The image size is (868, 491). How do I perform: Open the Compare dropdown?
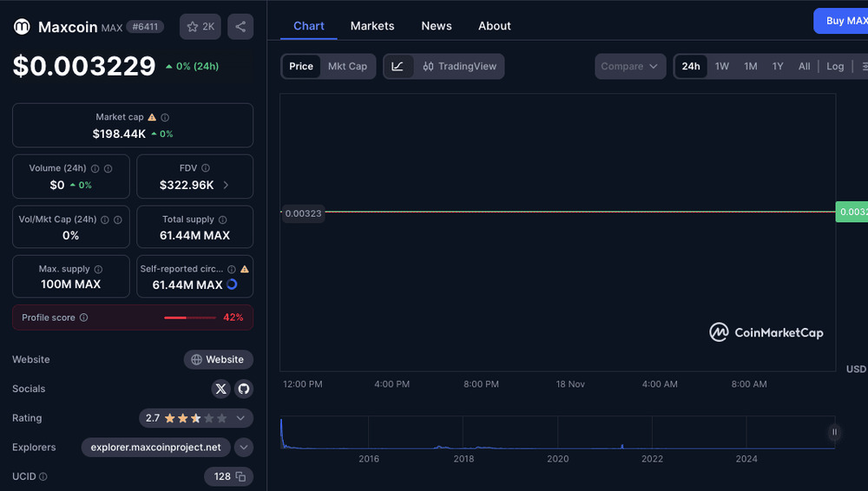(630, 67)
